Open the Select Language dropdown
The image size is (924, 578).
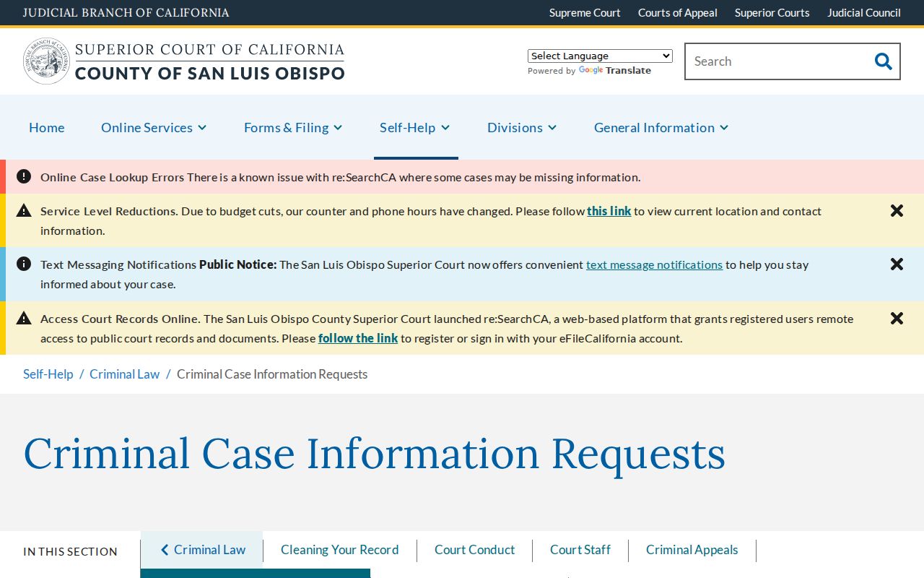[600, 56]
